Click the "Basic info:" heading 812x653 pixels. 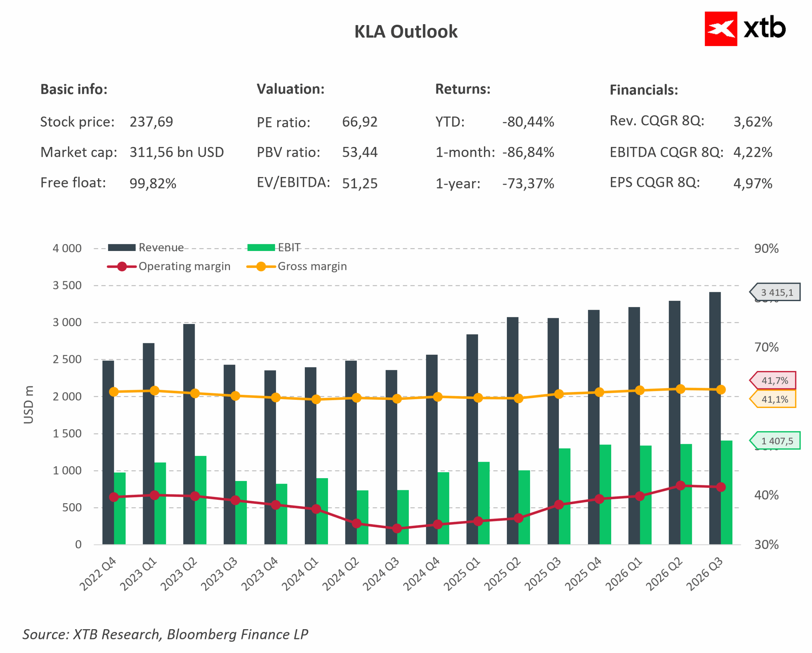[74, 90]
